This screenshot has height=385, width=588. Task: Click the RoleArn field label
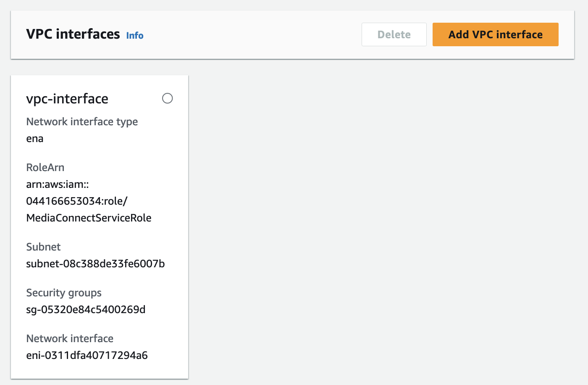45,168
